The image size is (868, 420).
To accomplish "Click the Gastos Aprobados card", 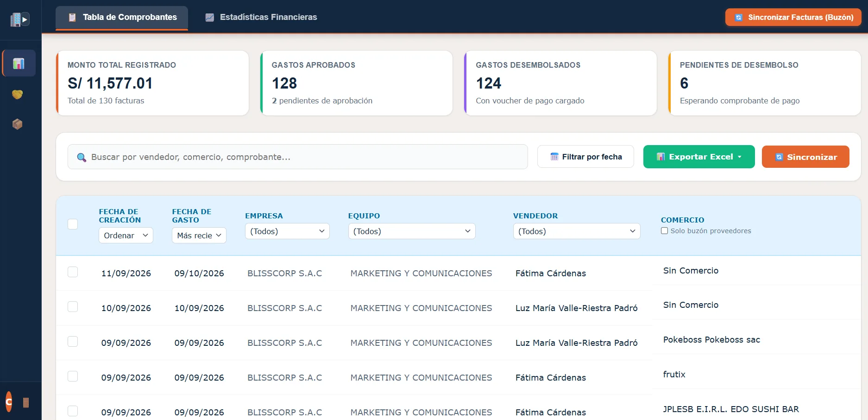I will tap(357, 83).
